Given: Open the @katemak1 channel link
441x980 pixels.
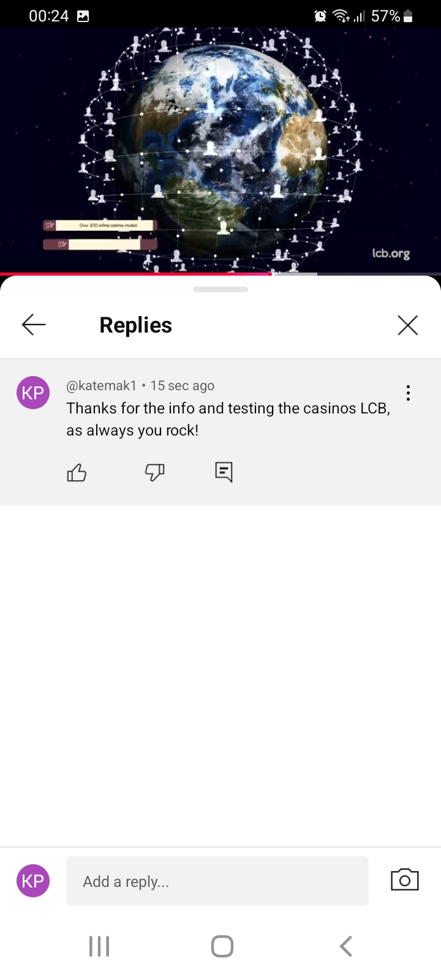Looking at the screenshot, I should pyautogui.click(x=101, y=386).
